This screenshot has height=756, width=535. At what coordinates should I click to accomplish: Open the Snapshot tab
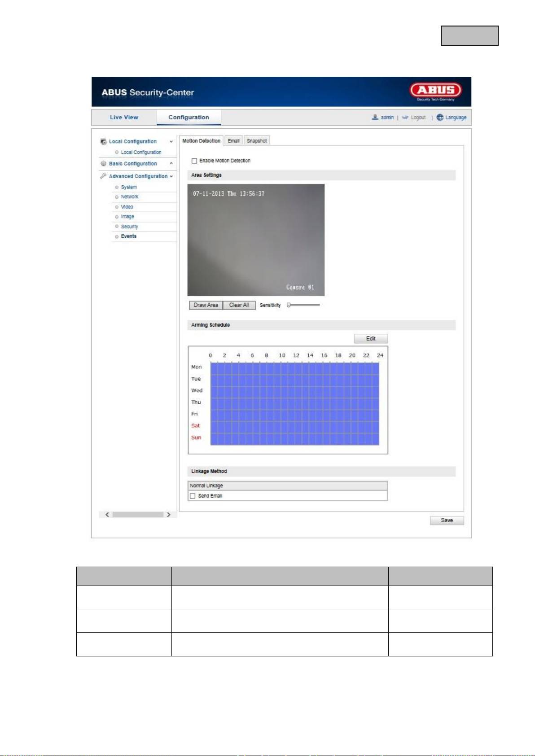click(x=257, y=141)
